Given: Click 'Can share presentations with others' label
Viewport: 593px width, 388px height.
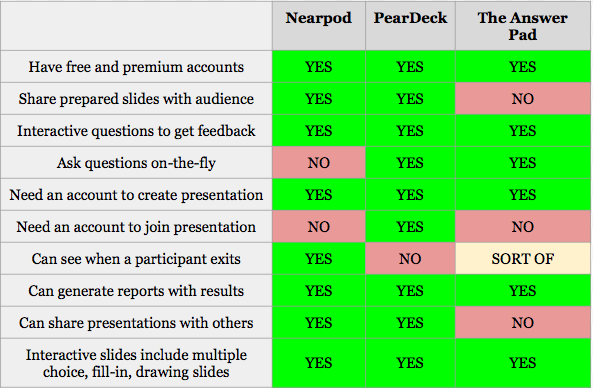Looking at the screenshot, I should point(136,323).
